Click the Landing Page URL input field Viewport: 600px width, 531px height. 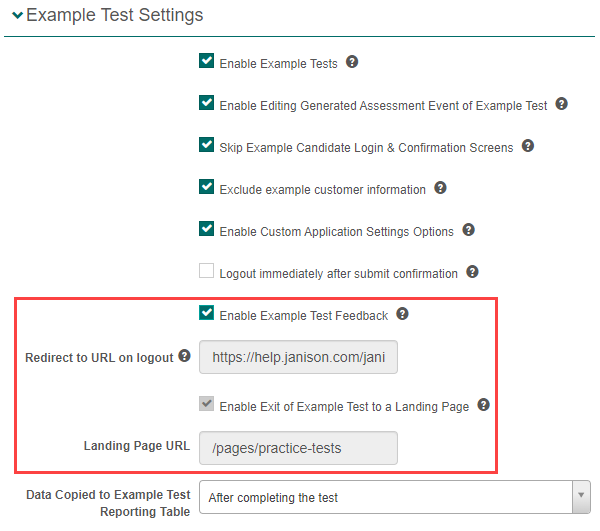click(x=299, y=448)
